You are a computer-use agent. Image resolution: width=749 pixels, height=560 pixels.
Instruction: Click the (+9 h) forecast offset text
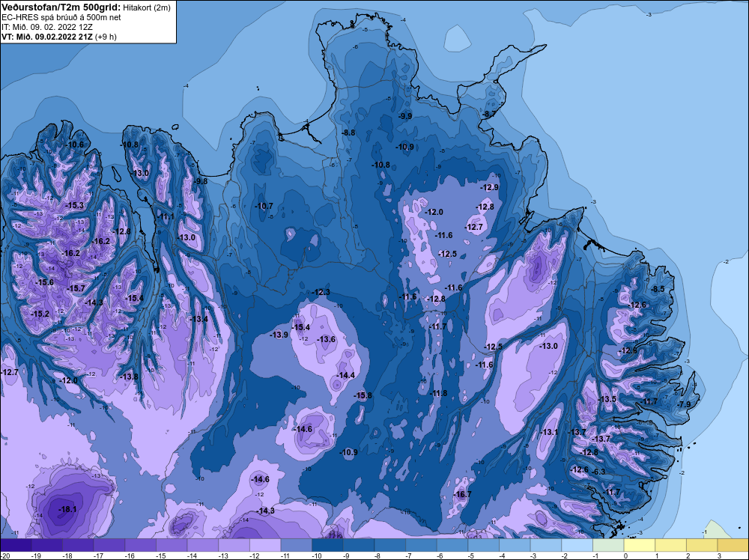coord(106,37)
